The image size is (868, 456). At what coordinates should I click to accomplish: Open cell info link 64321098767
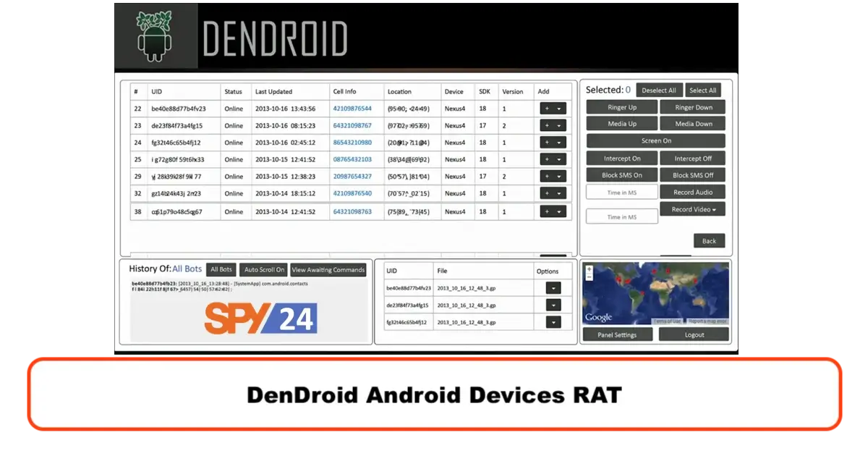click(x=352, y=125)
